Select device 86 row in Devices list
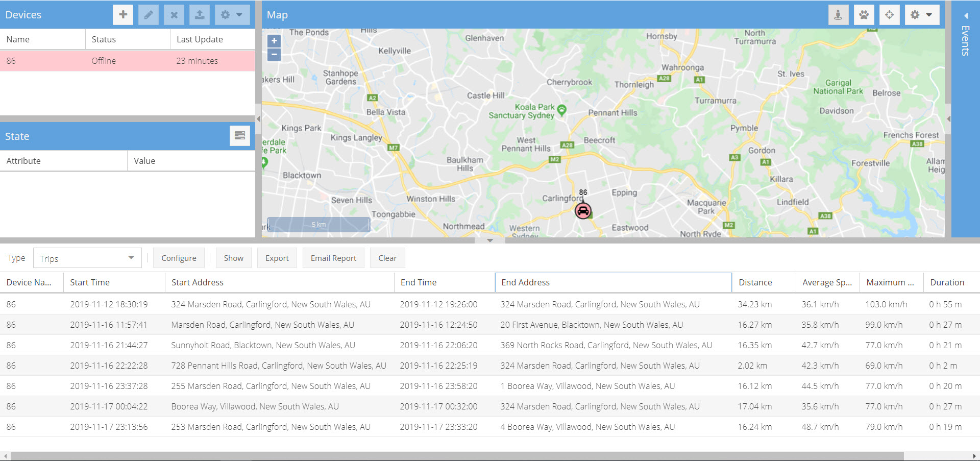980x461 pixels. pyautogui.click(x=127, y=61)
